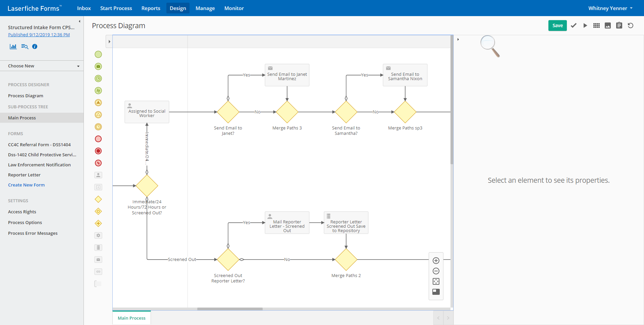
Task: Open the Whitney Yenner user menu
Action: 610,8
